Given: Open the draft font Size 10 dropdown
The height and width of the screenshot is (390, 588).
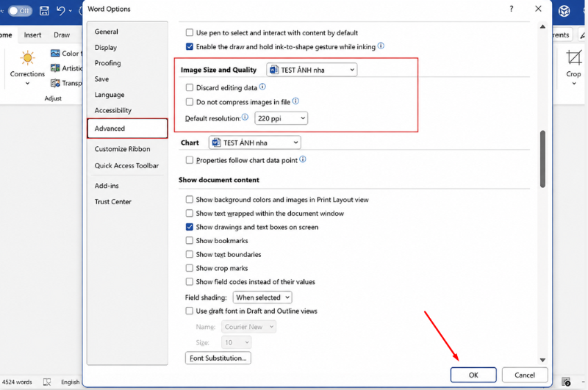Looking at the screenshot, I should 236,342.
